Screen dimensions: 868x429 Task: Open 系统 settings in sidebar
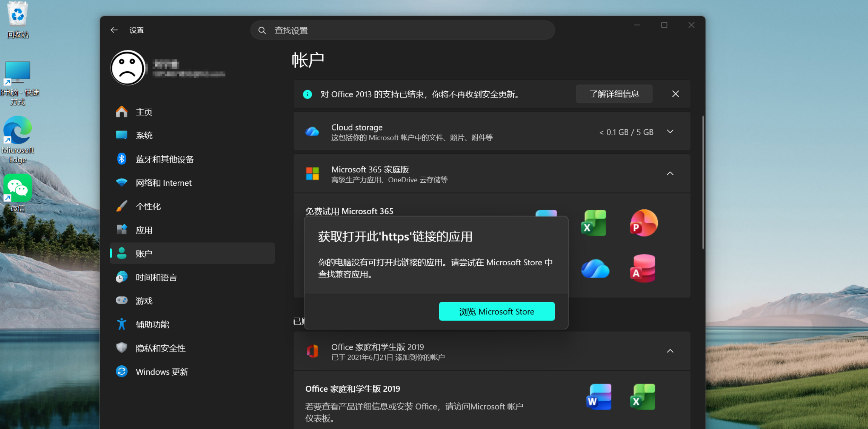pos(192,135)
